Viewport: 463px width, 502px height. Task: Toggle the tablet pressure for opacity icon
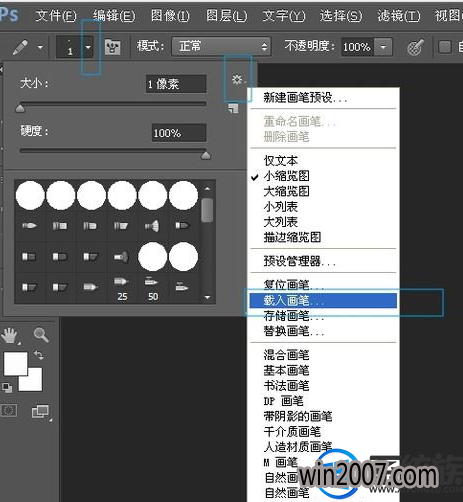tap(415, 47)
